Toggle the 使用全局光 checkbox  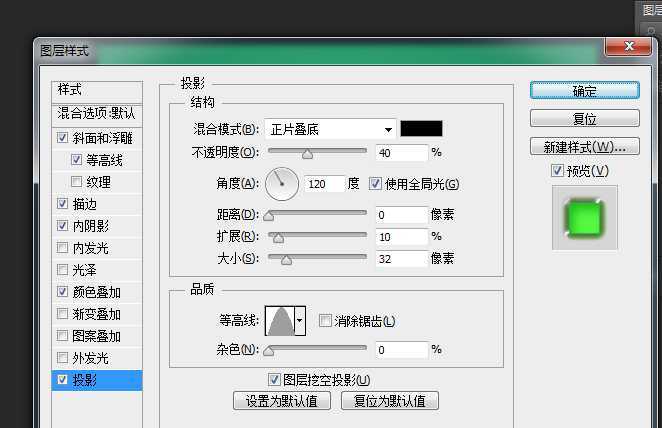[376, 184]
